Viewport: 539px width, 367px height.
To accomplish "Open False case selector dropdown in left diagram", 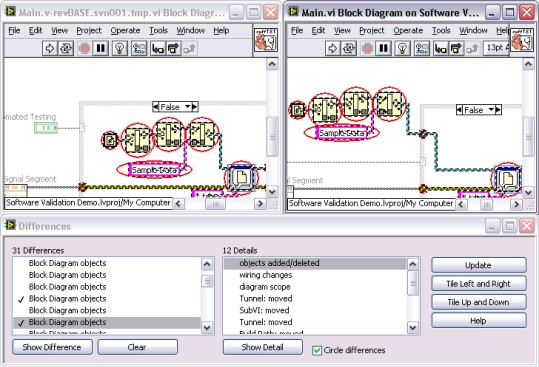I will tap(188, 107).
